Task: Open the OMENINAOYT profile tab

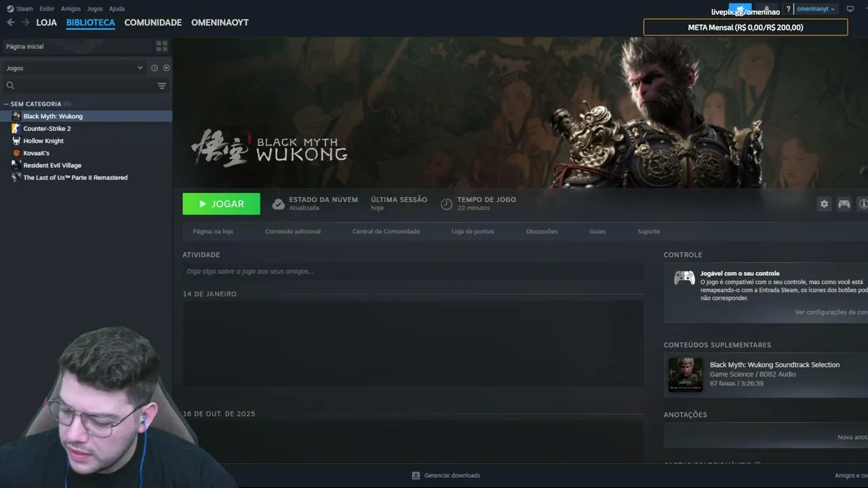Action: click(220, 22)
